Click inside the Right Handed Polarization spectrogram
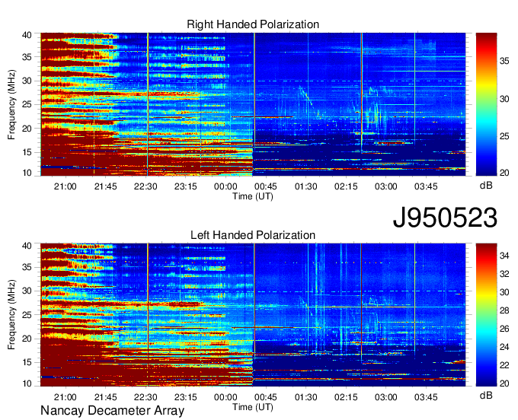518x420 pixels. point(253,104)
